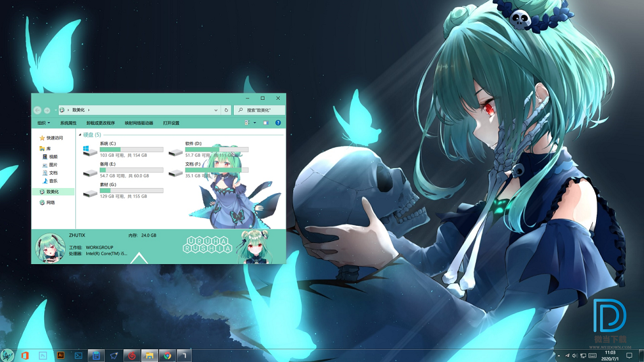Open Google Chrome from taskbar
The width and height of the screenshot is (644, 362).
[x=167, y=356]
